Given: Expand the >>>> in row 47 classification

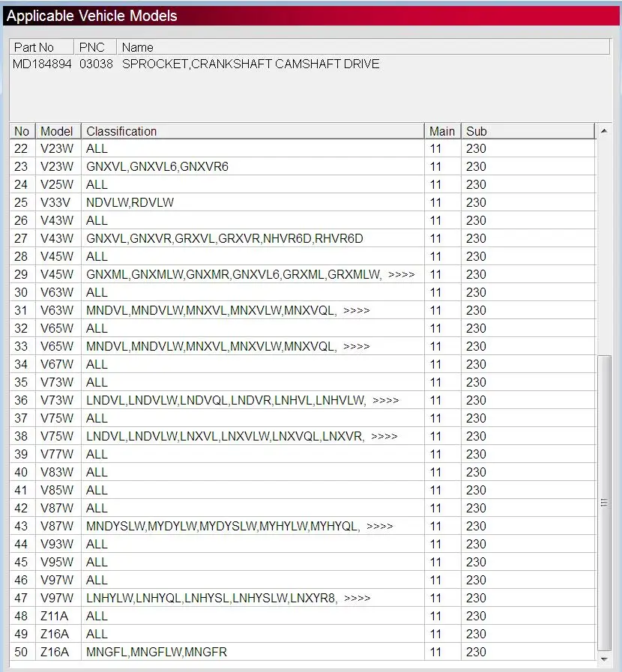Looking at the screenshot, I should (357, 598).
